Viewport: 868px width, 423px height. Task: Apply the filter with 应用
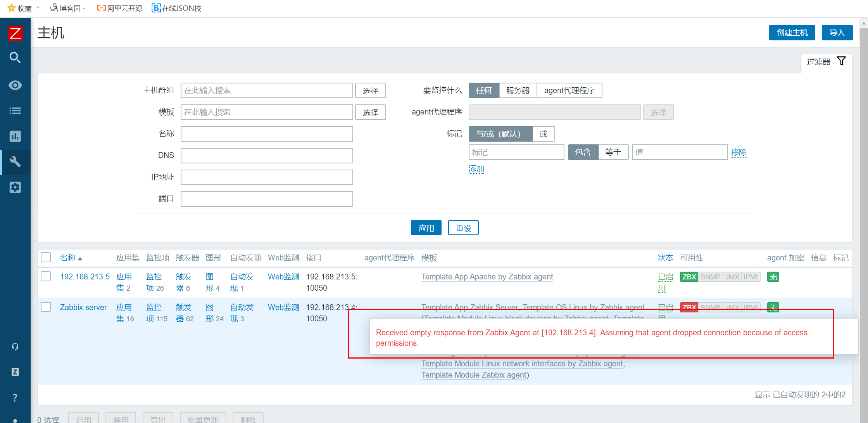(426, 228)
